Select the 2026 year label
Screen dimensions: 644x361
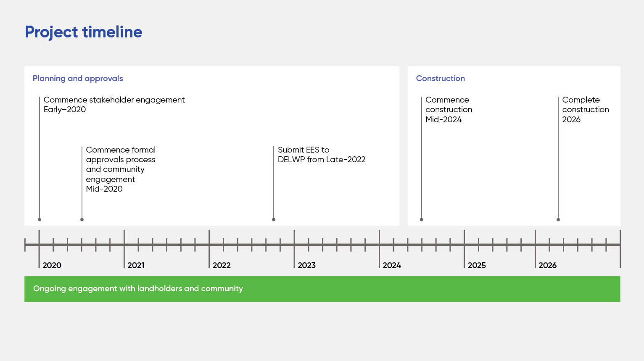point(547,265)
